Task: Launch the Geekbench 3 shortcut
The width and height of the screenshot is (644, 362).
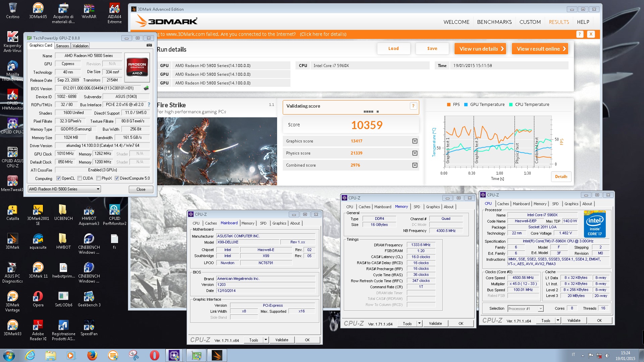Action: pos(89,299)
